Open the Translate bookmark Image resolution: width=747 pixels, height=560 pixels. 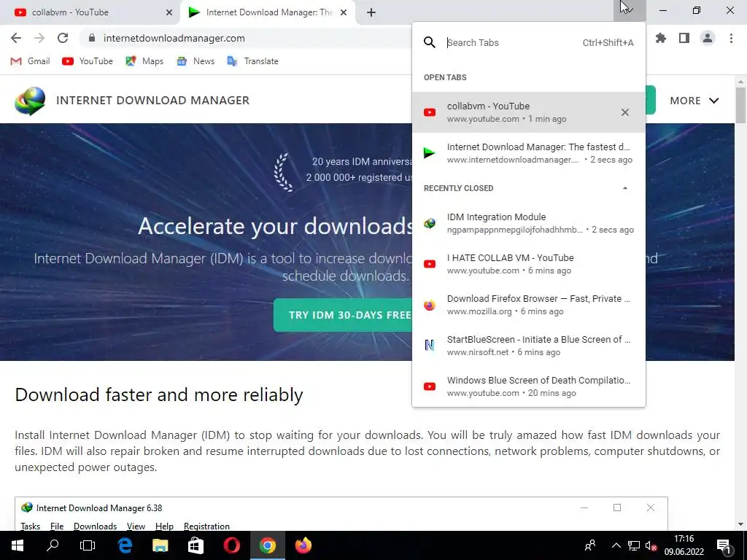253,61
